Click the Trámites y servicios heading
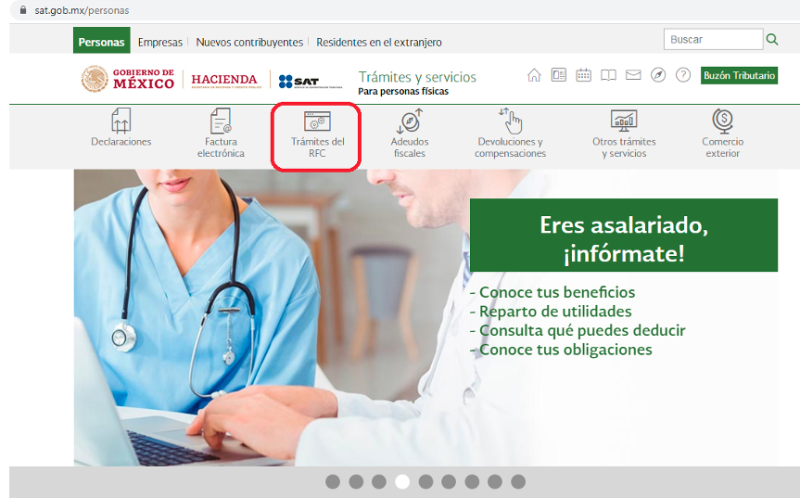Viewport: 800px width, 498px height. pyautogui.click(x=417, y=77)
